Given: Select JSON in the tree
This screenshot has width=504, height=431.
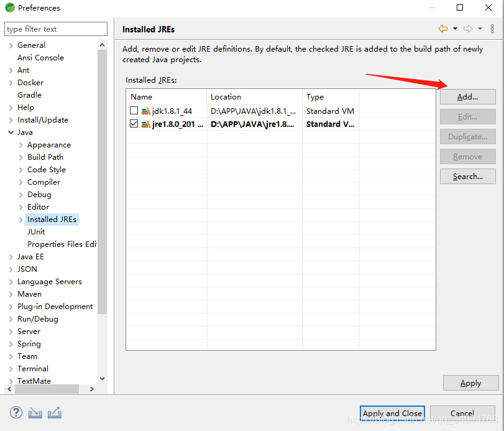Looking at the screenshot, I should 27,269.
